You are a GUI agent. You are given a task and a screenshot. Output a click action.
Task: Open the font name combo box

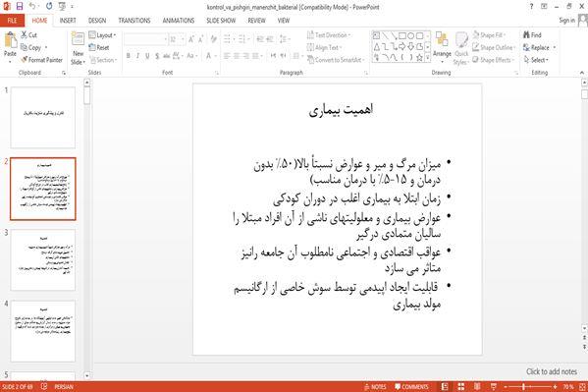(145, 39)
